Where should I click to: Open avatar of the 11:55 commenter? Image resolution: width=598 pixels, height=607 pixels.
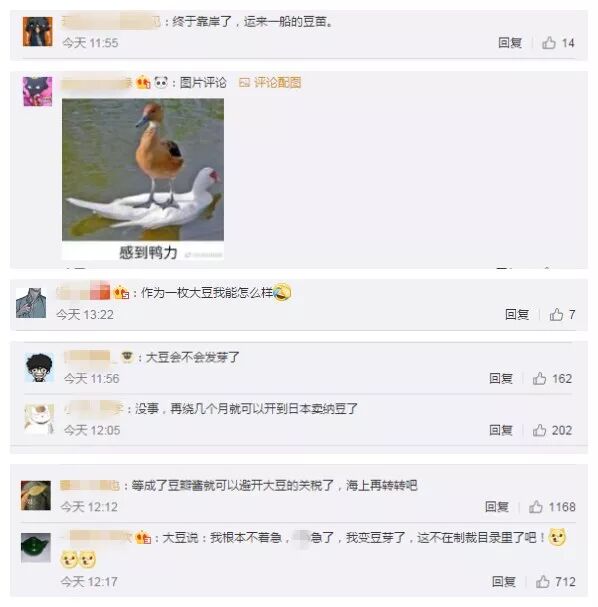coord(38,32)
